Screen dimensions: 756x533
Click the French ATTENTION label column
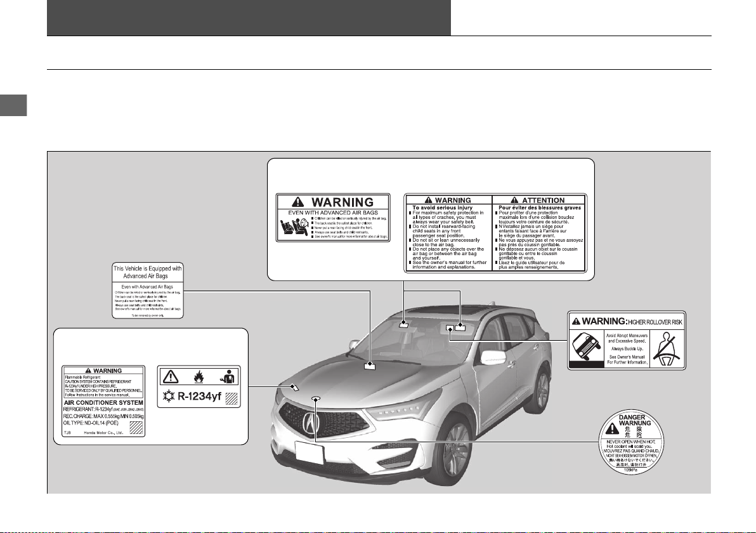pyautogui.click(x=540, y=233)
